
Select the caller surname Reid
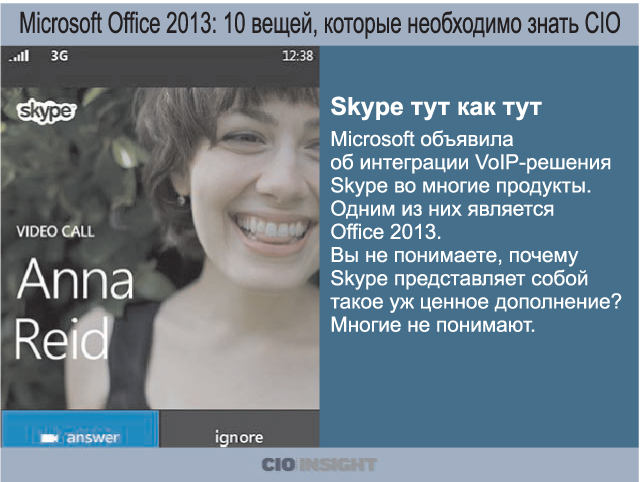(x=62, y=338)
